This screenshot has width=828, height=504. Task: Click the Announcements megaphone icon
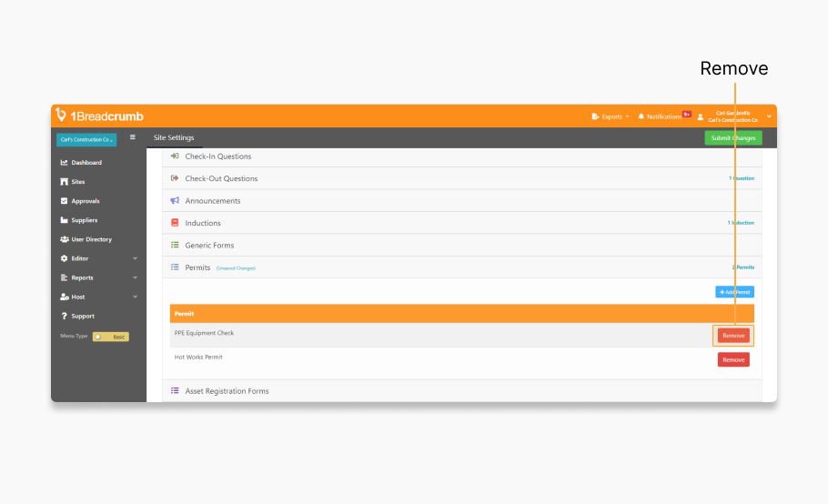point(175,200)
